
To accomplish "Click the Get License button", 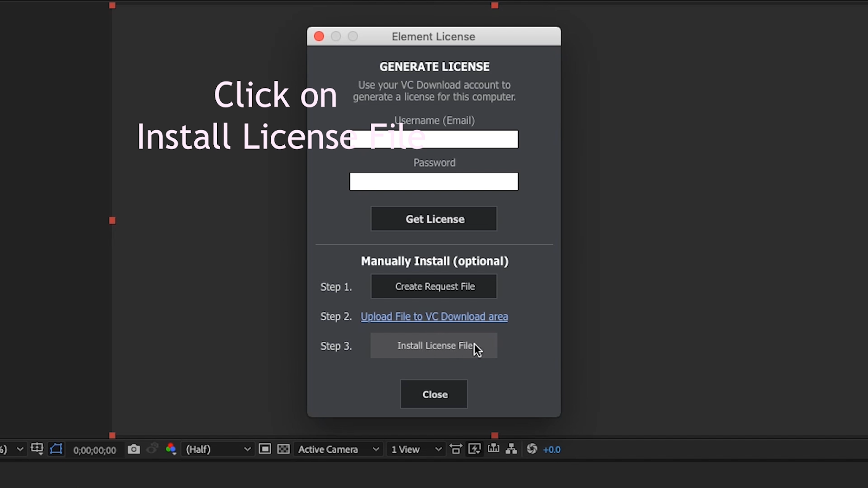I will (434, 219).
